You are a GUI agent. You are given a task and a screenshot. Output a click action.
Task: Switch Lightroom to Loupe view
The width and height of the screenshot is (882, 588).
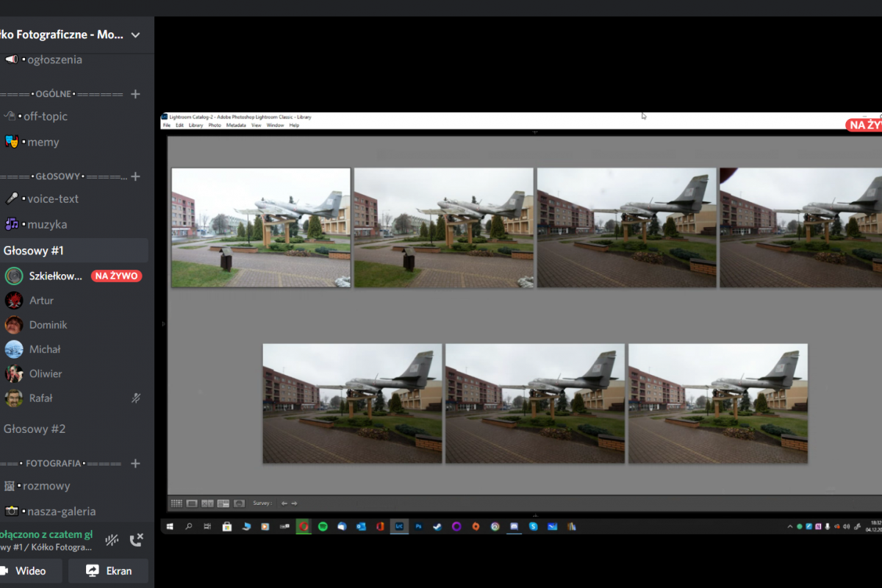point(192,503)
